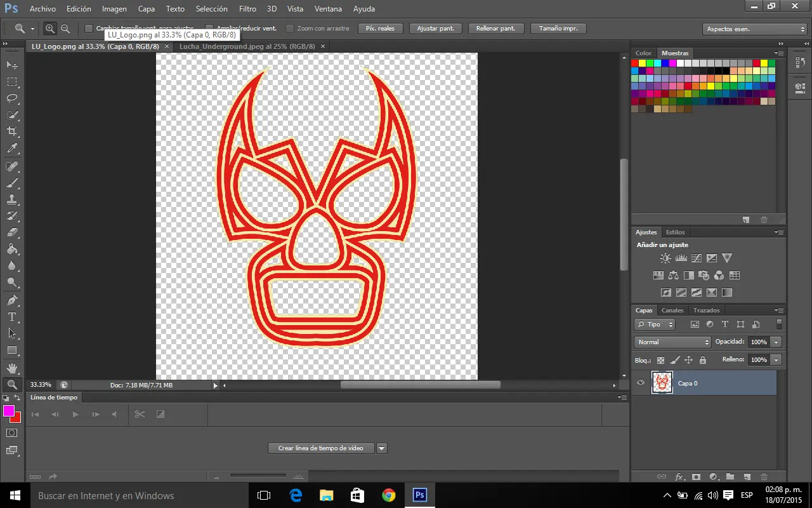Expand the Opacidad dropdown arrow
The width and height of the screenshot is (812, 508).
[776, 342]
